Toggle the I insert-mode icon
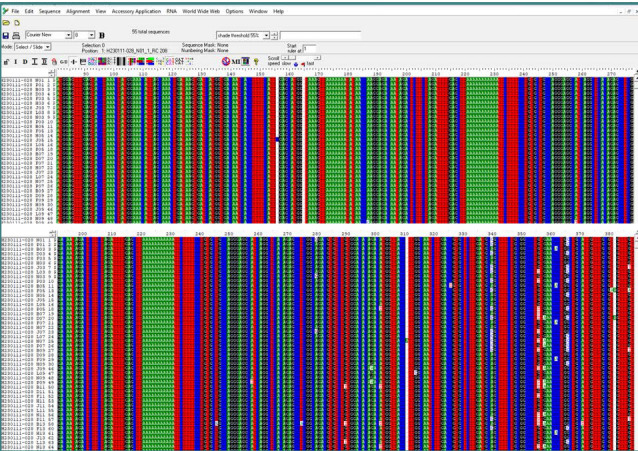Screen dimensions: 638x451 pos(15,62)
